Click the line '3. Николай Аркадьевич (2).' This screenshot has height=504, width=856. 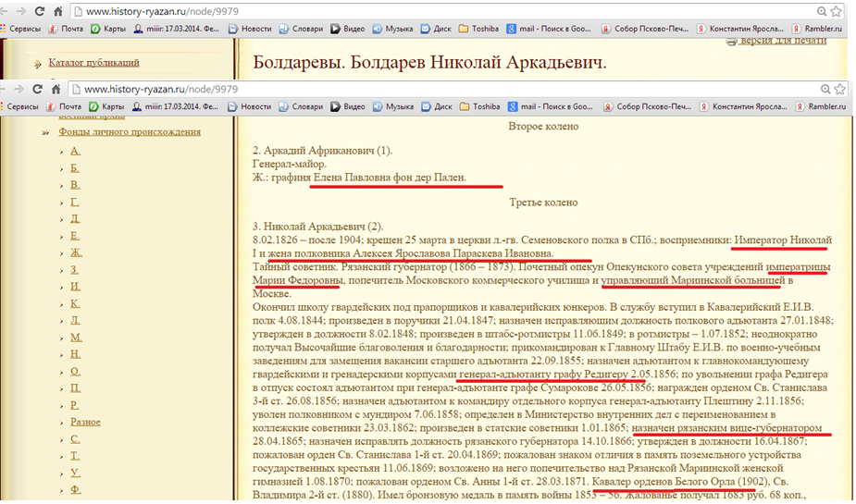[x=317, y=227]
